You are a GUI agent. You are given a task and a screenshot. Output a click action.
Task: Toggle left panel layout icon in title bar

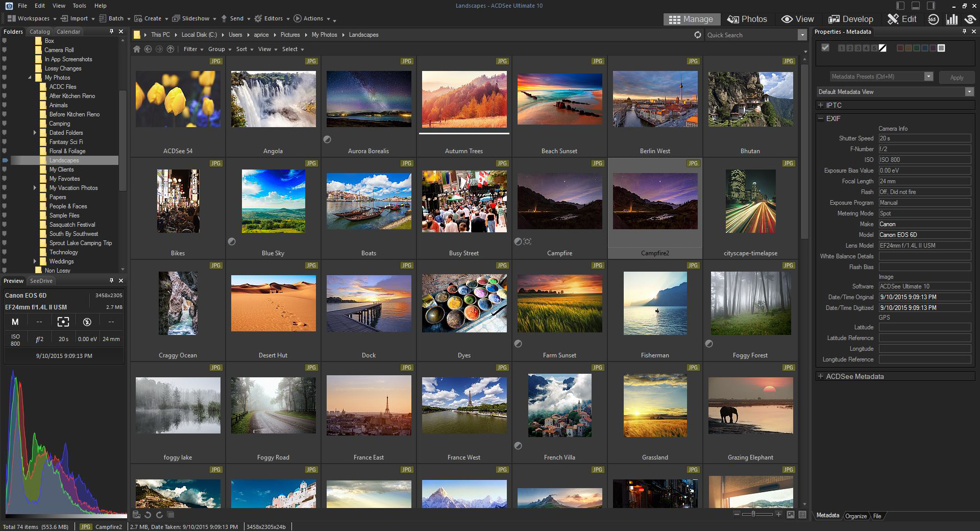point(900,6)
